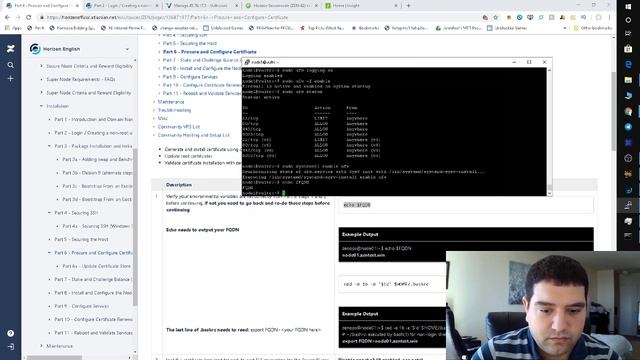Click the PuTTY icon in the terminal title bar
Screen dimensions: 640x360
tap(247, 62)
